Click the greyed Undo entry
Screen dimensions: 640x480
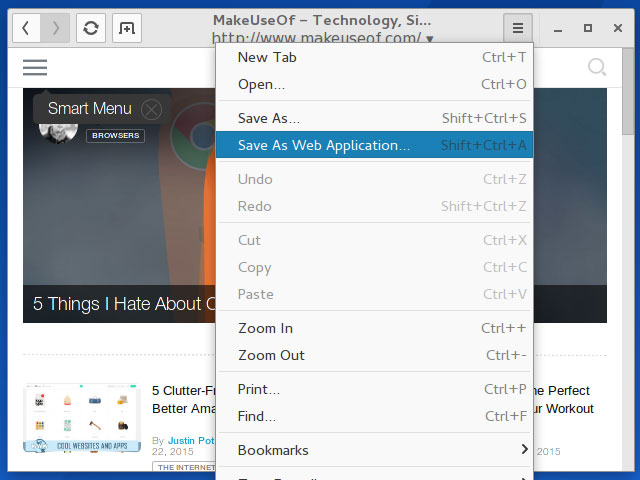(x=374, y=179)
